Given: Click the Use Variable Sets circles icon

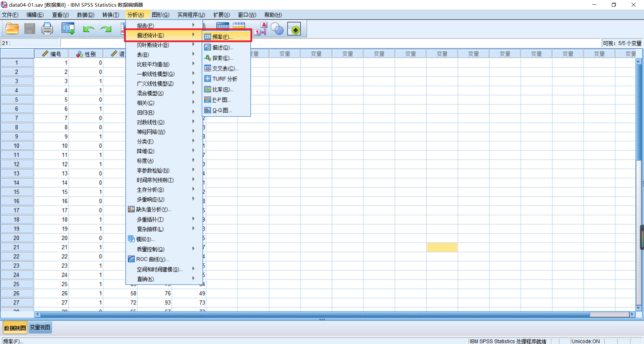Looking at the screenshot, I should pyautogui.click(x=277, y=29).
